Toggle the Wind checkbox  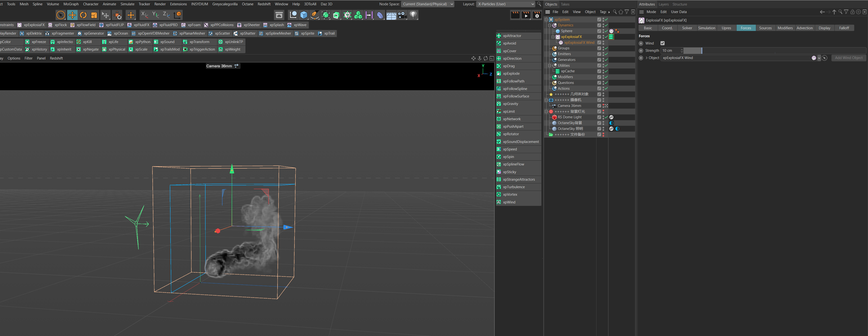click(x=662, y=43)
